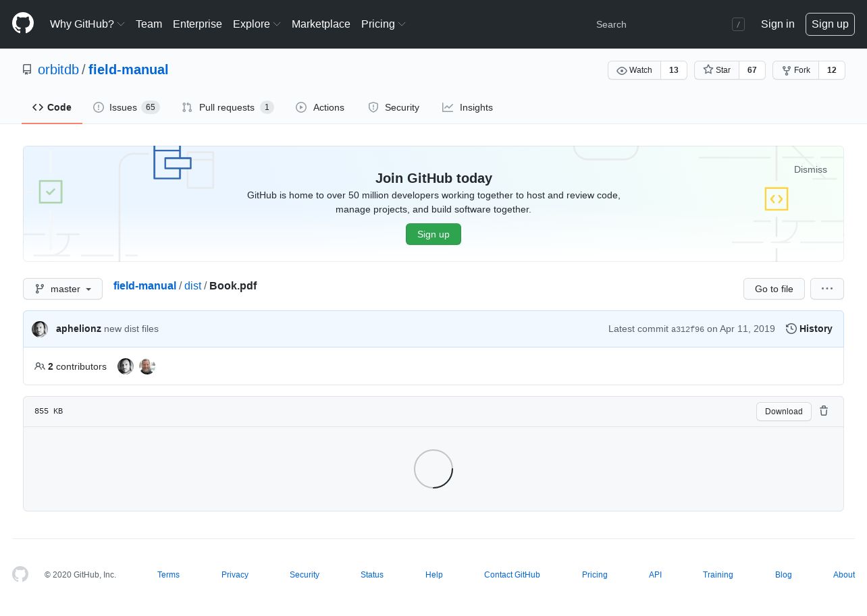The width and height of the screenshot is (867, 616).
Task: Click the footer GitHub logo
Action: 20,574
